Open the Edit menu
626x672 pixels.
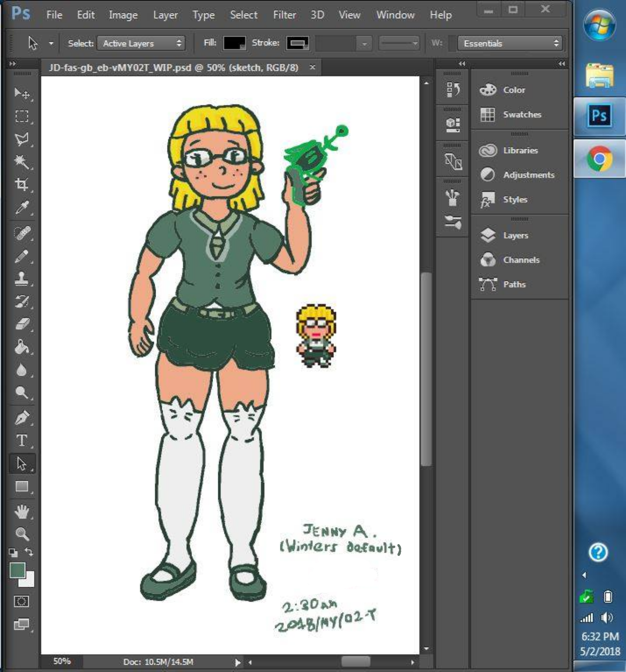tap(86, 15)
